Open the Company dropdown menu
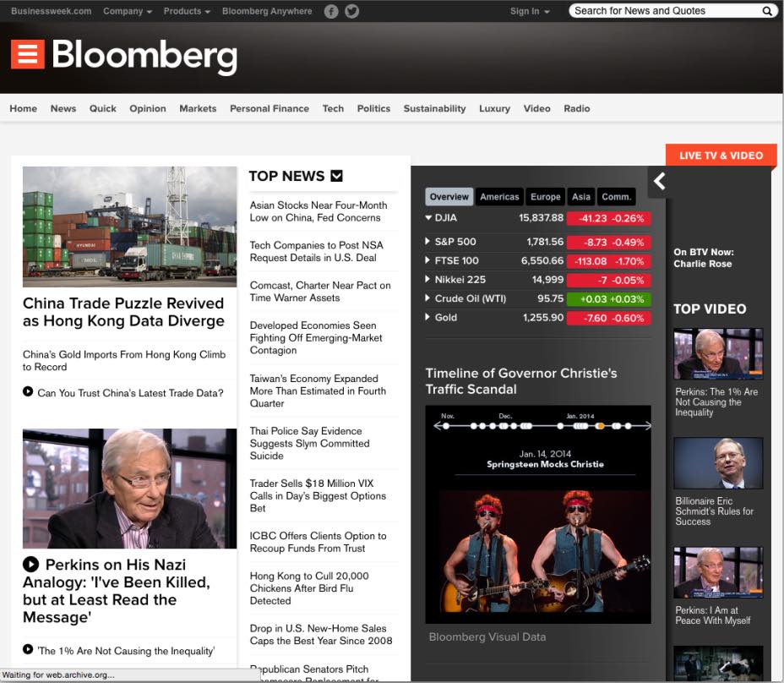 (128, 11)
